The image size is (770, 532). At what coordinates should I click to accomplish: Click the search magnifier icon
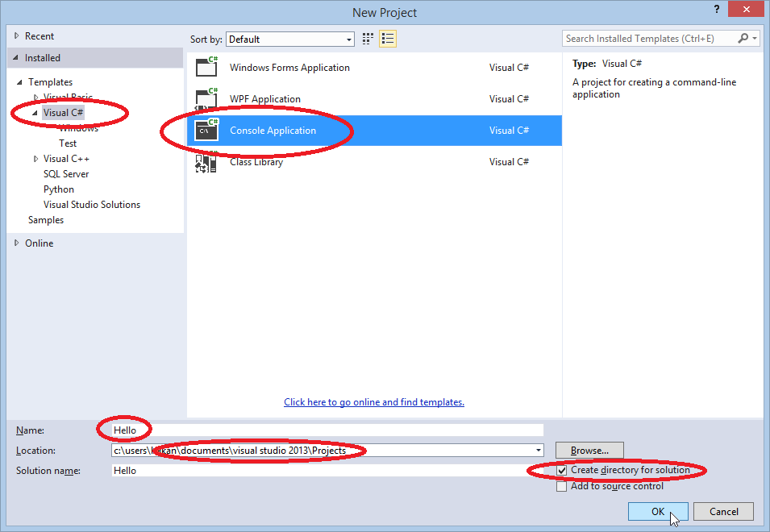(743, 38)
